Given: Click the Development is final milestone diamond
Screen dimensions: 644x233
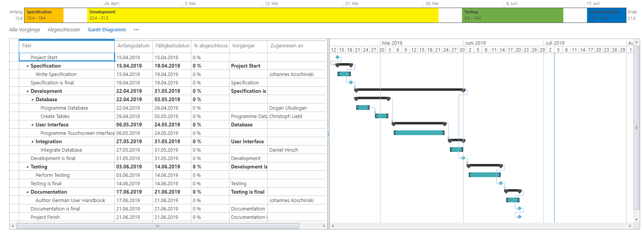Looking at the screenshot, I should (x=463, y=158).
